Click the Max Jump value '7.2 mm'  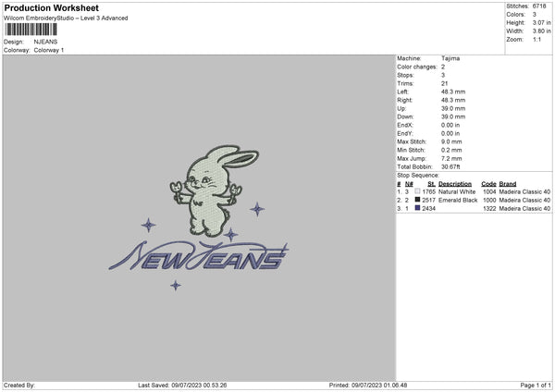(451, 158)
